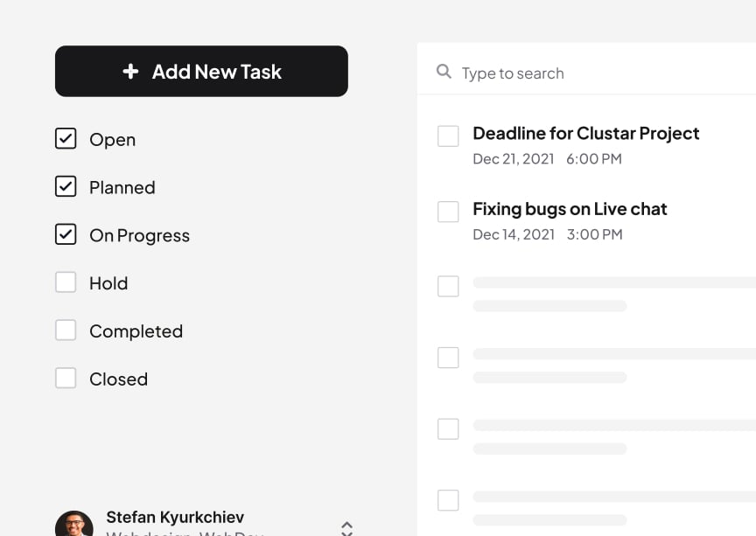Viewport: 756px width, 536px height.
Task: Uncheck the Open status filter
Action: [66, 138]
